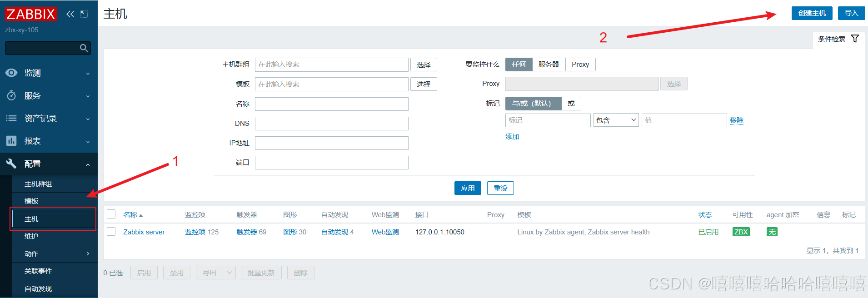Open Linux by Zabbix agent template link

(550, 232)
